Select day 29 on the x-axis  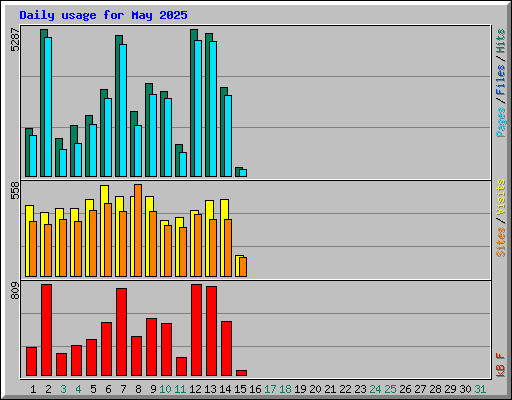click(450, 389)
